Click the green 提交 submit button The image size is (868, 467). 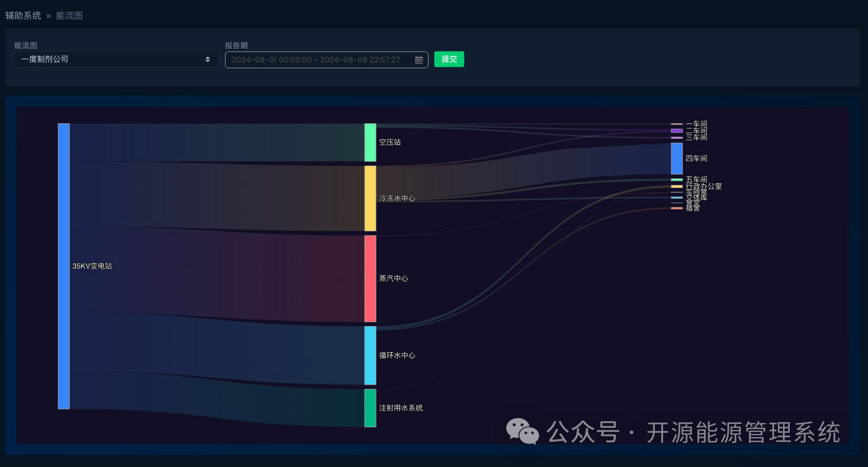click(x=449, y=59)
